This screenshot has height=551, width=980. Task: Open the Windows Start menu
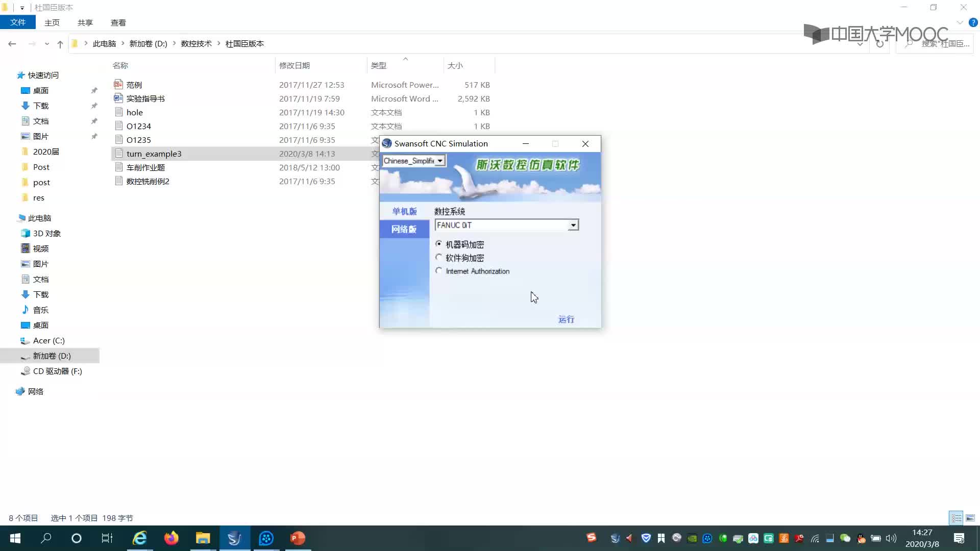[x=15, y=538]
